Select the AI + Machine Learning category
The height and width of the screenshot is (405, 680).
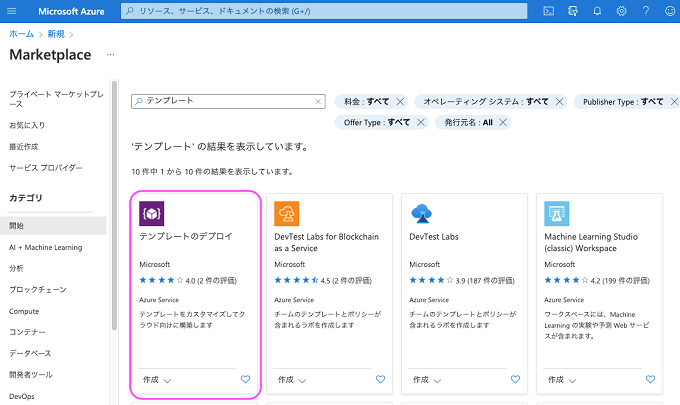(x=46, y=247)
